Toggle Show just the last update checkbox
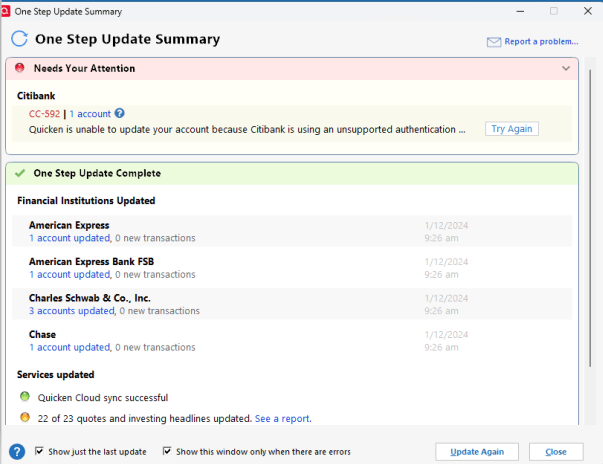This screenshot has width=603, height=464. tap(39, 451)
